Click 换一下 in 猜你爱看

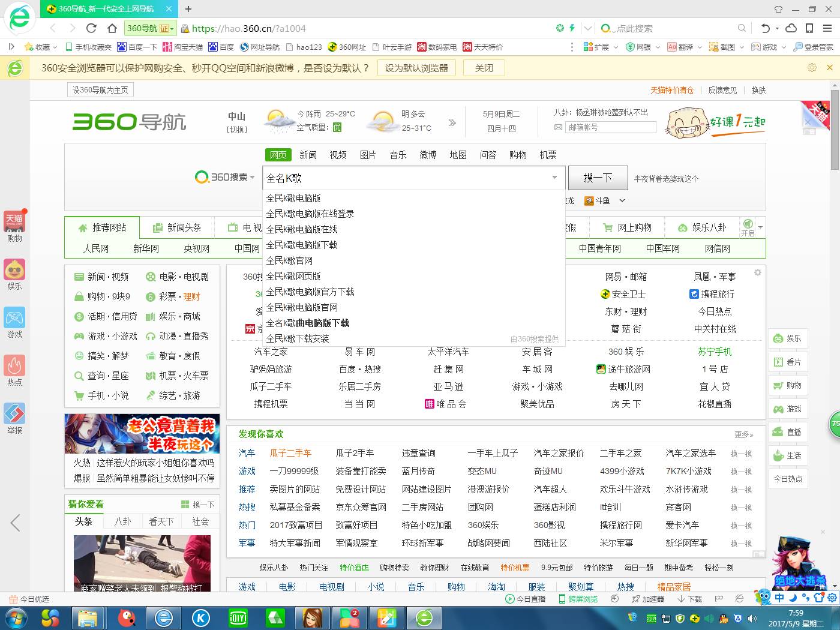coord(198,505)
